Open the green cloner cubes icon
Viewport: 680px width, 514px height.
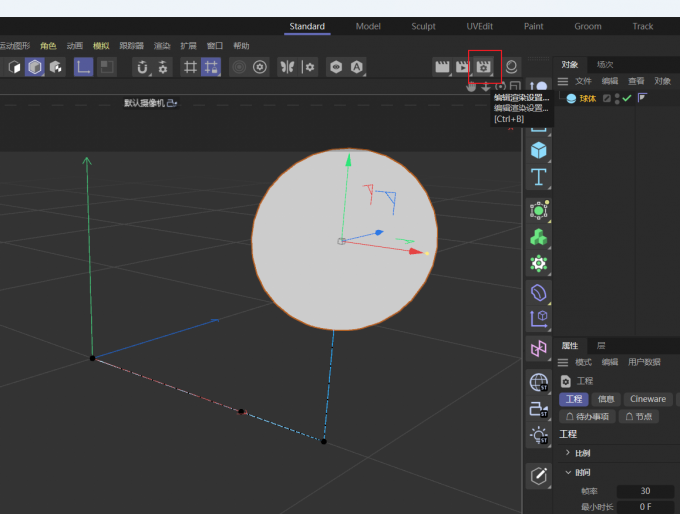(539, 237)
